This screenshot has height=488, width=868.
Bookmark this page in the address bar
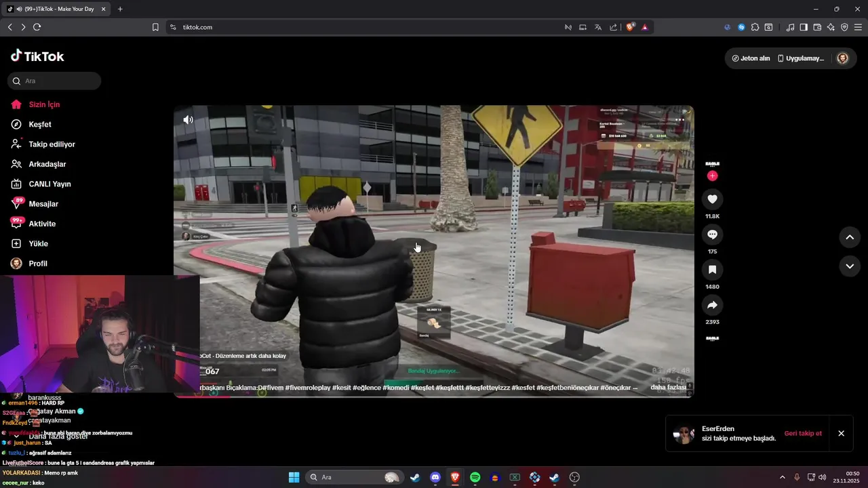(x=155, y=27)
